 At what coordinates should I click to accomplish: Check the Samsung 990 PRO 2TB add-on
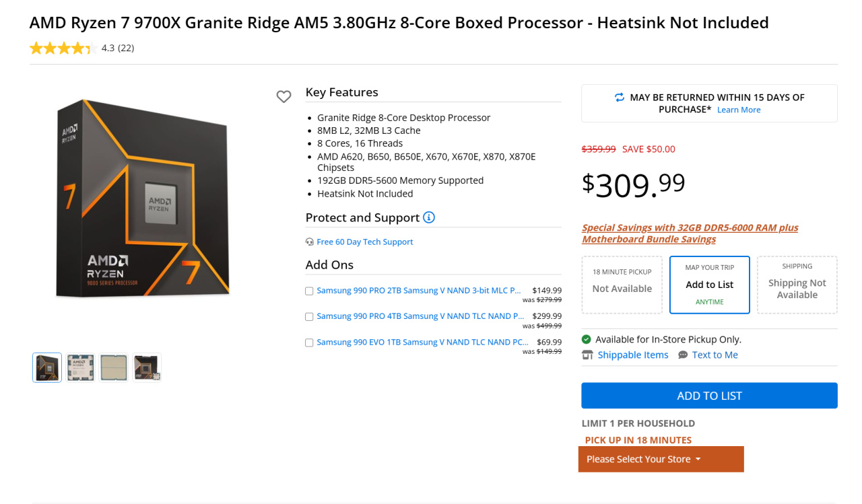(309, 291)
